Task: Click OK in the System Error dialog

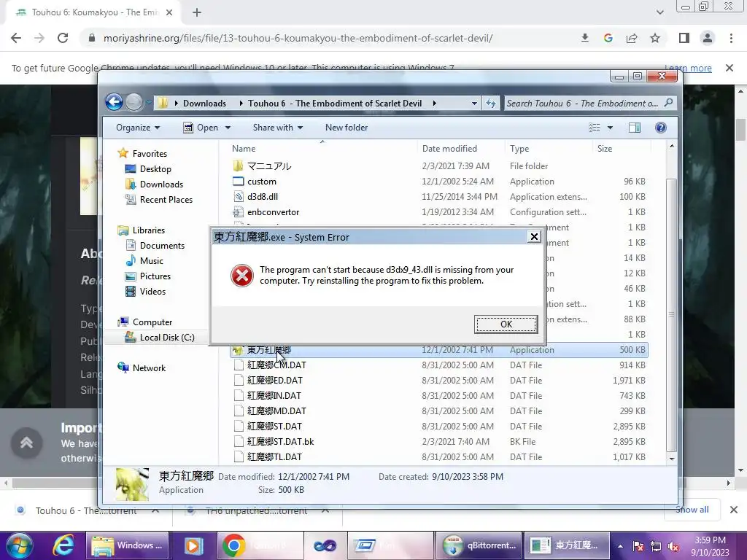Action: (x=506, y=324)
